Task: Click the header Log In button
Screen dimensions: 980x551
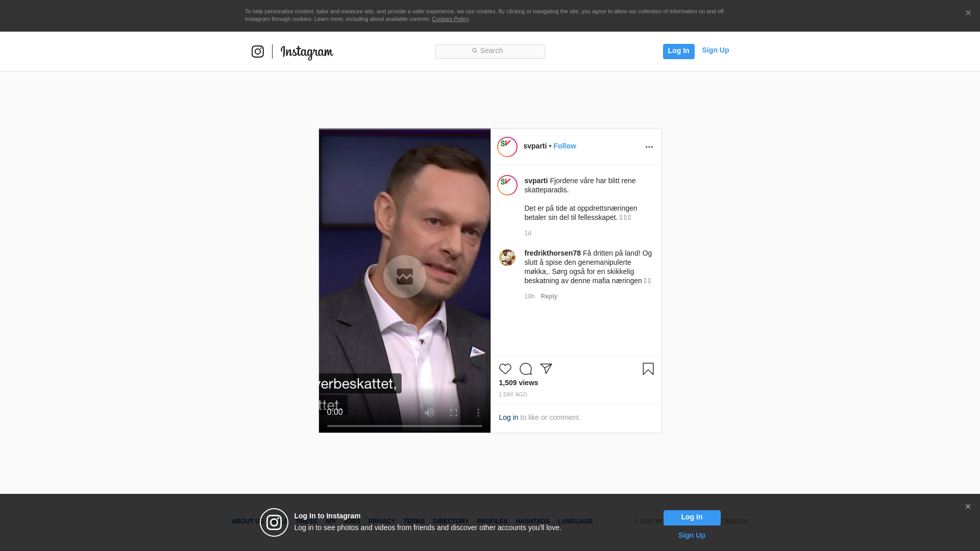Action: point(678,51)
